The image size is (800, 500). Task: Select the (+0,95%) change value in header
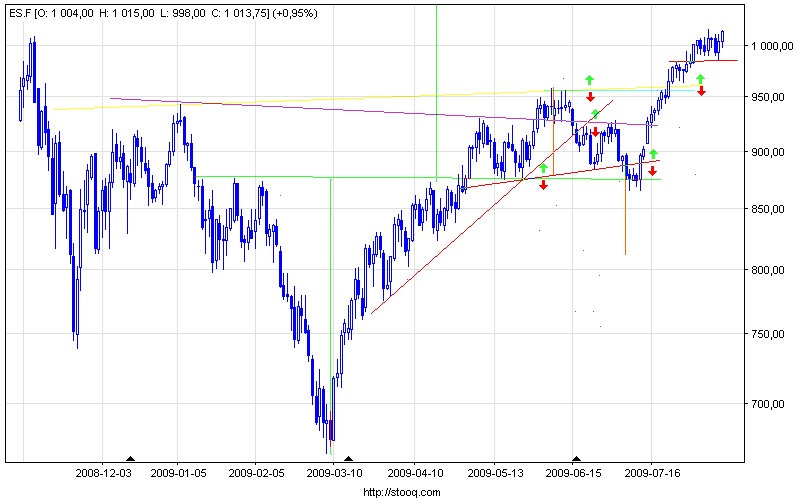point(295,14)
